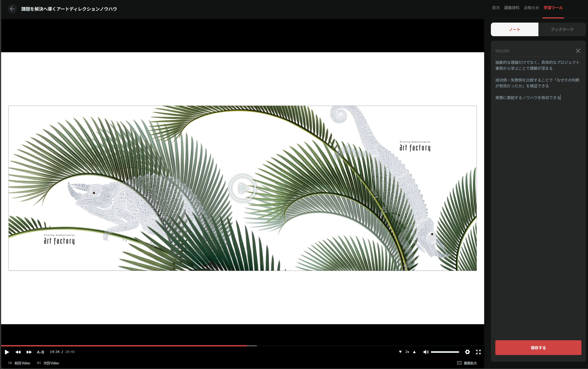Viewport: 588px width, 369px height.
Task: Click the course title 課題を解決へ導くアートディレクションノウハウ
Action: pos(69,9)
